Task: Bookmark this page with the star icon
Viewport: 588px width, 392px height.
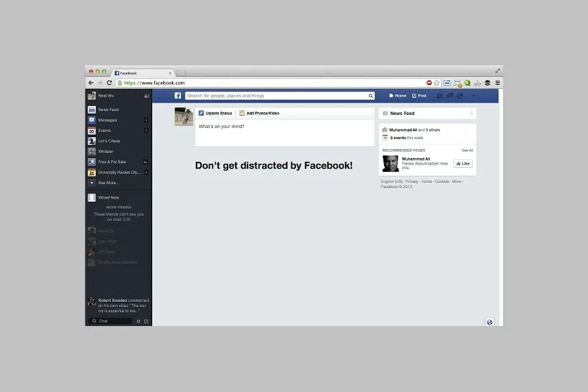Action: (x=437, y=83)
